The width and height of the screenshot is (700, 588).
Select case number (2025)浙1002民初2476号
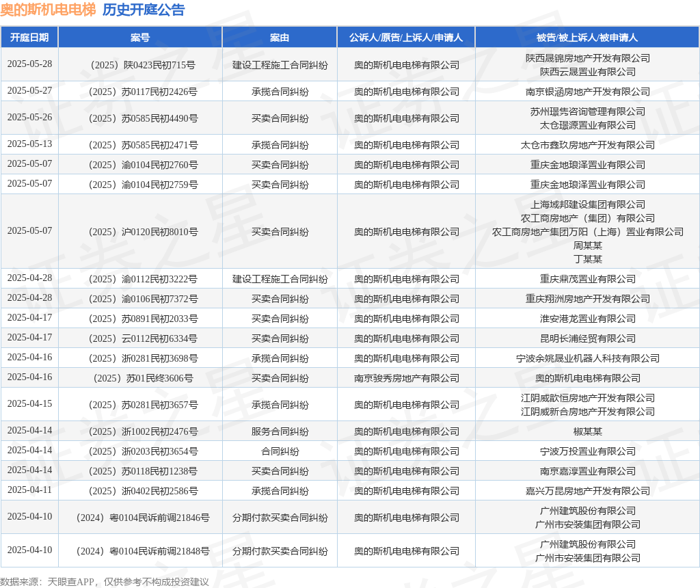(143, 431)
